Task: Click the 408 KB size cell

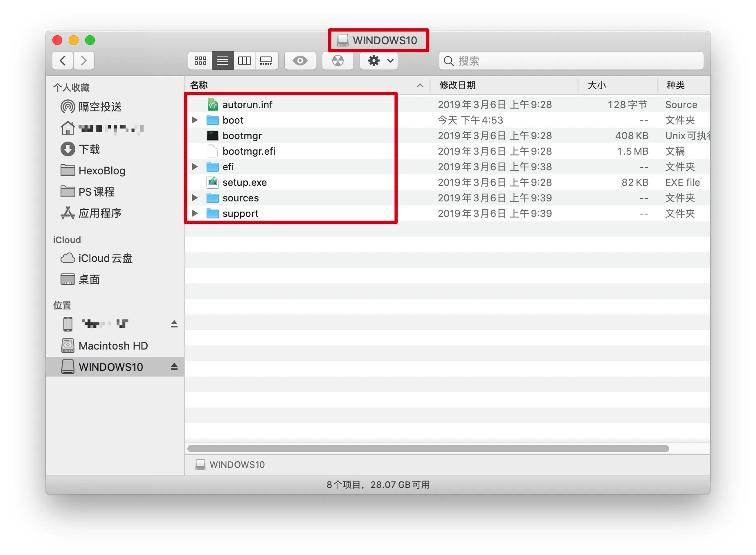Action: point(632,135)
